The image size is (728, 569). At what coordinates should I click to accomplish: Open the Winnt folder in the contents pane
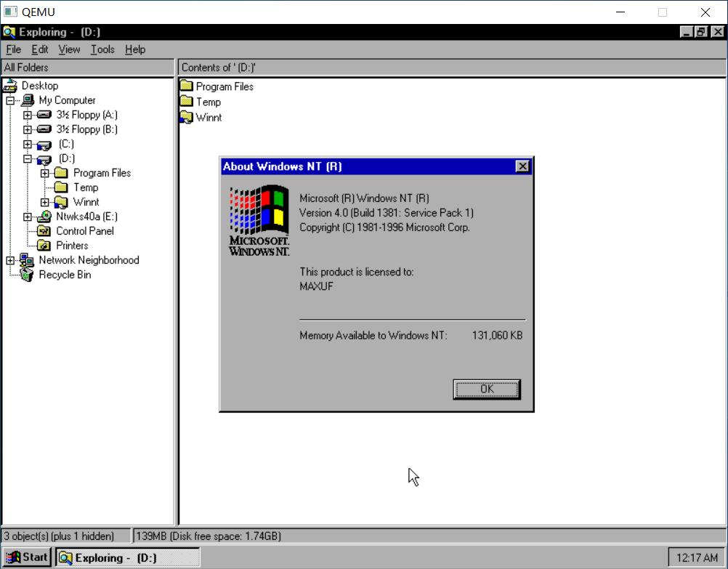[x=207, y=117]
